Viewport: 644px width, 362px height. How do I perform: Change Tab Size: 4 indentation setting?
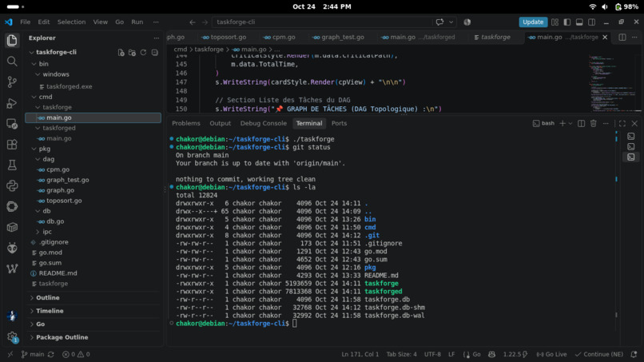coord(401,354)
